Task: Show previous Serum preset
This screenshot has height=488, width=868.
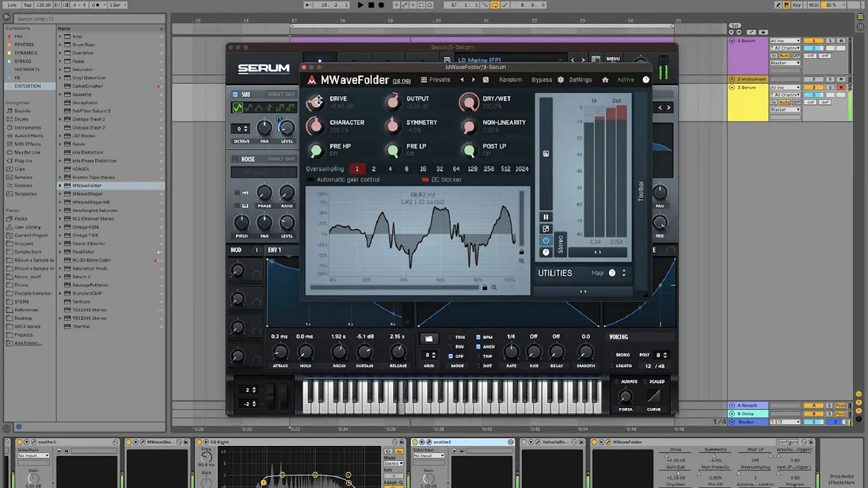Action: click(x=572, y=60)
